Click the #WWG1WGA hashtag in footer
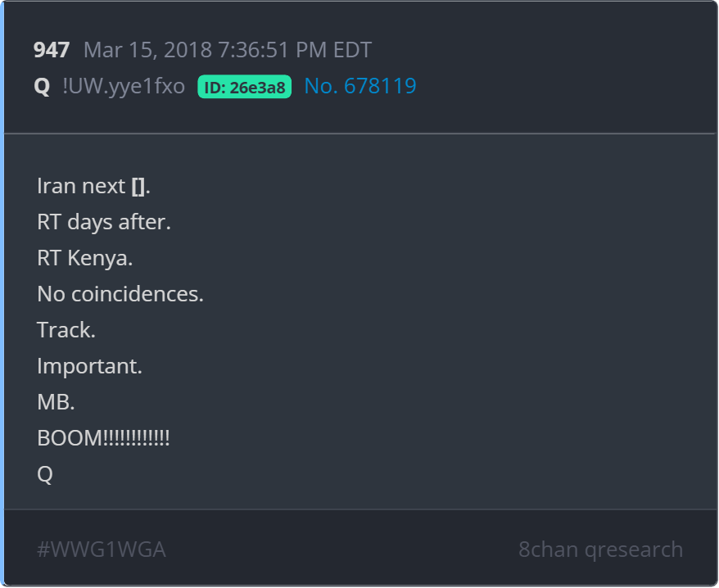The height and width of the screenshot is (588, 719). [x=102, y=549]
